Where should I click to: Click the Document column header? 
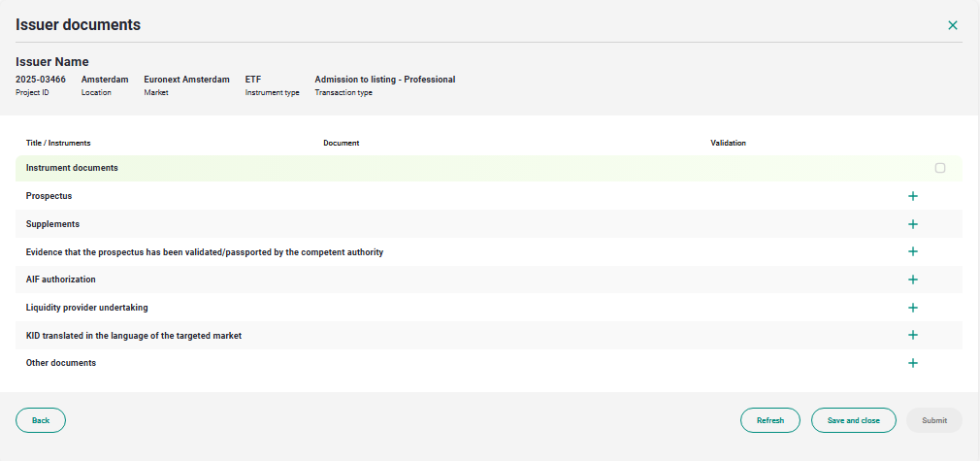click(342, 143)
